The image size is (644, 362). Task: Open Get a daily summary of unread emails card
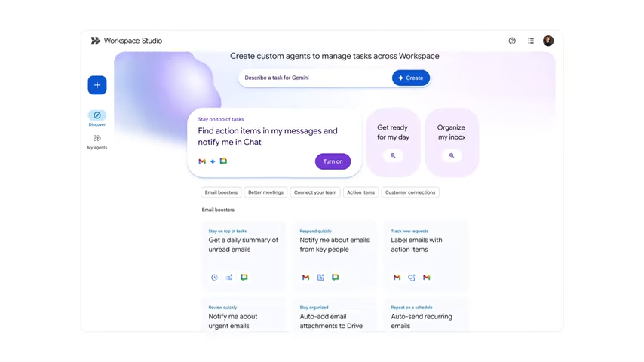pyautogui.click(x=244, y=253)
